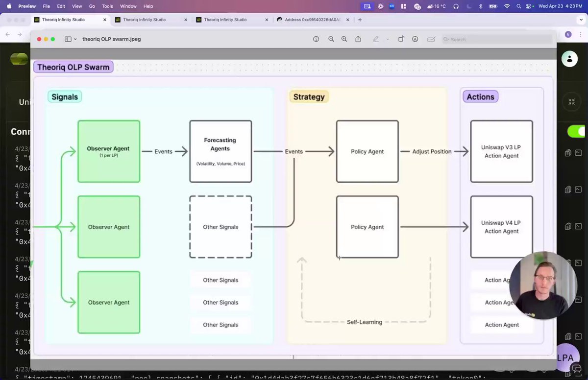Open the Apple menu
The image size is (588, 380).
[x=8, y=6]
